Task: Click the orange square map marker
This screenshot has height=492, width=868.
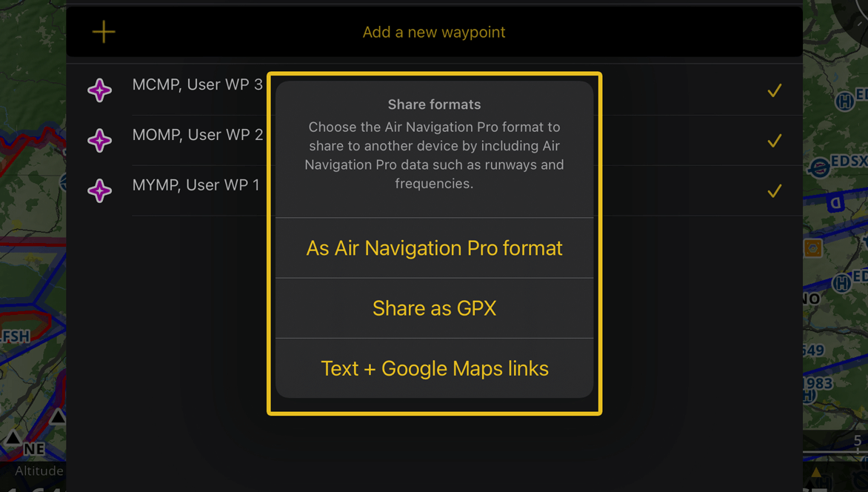Action: (812, 248)
